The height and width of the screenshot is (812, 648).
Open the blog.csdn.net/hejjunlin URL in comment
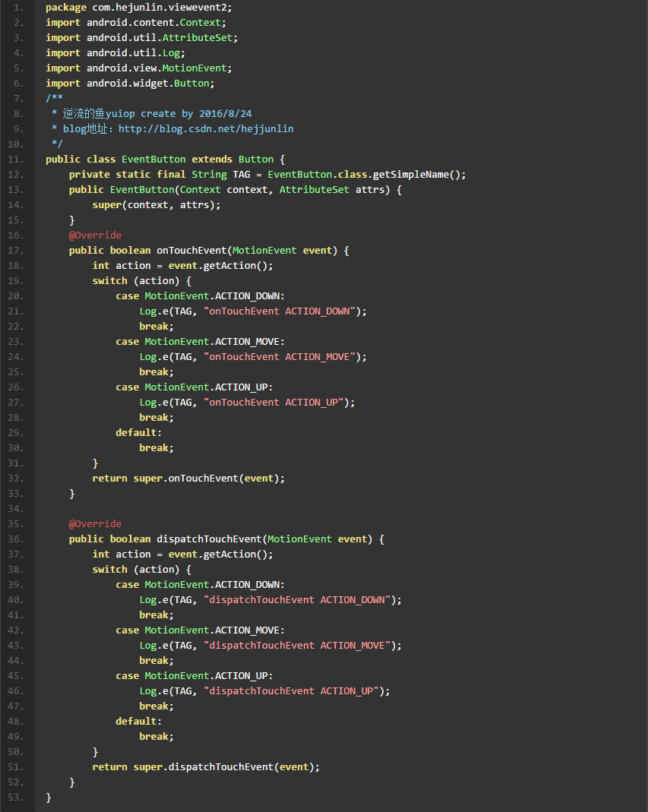pos(206,129)
